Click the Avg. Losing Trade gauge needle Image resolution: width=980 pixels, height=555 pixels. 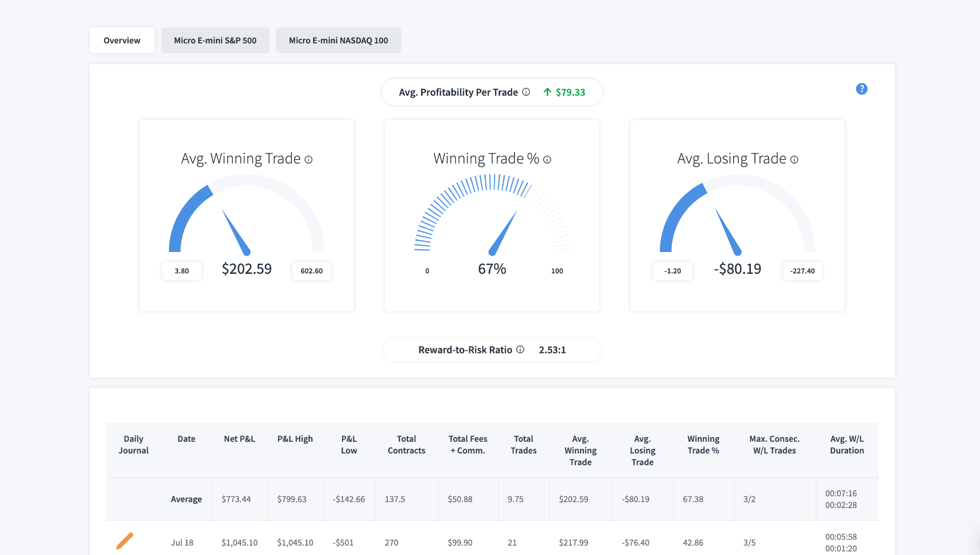(x=728, y=232)
